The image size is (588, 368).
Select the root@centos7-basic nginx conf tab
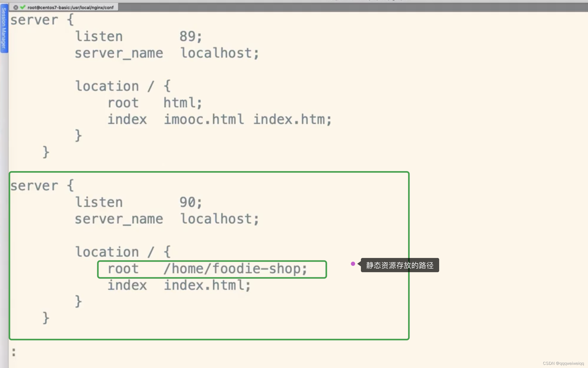click(70, 7)
